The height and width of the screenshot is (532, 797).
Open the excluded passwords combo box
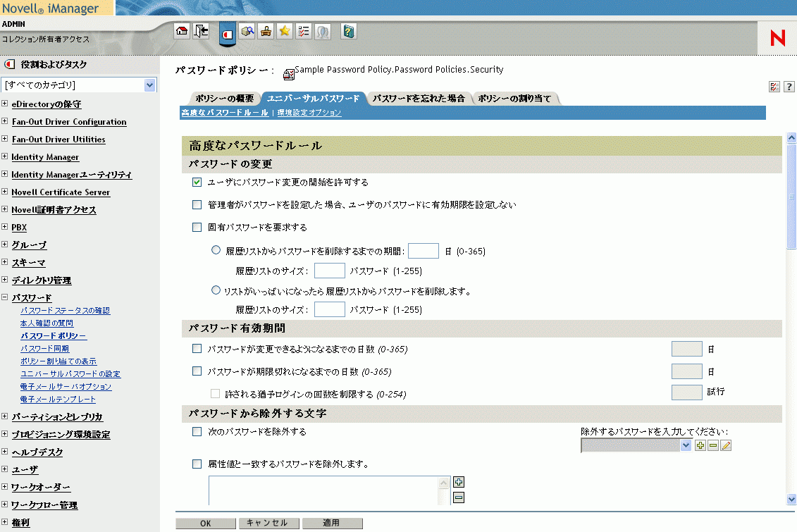(x=636, y=445)
